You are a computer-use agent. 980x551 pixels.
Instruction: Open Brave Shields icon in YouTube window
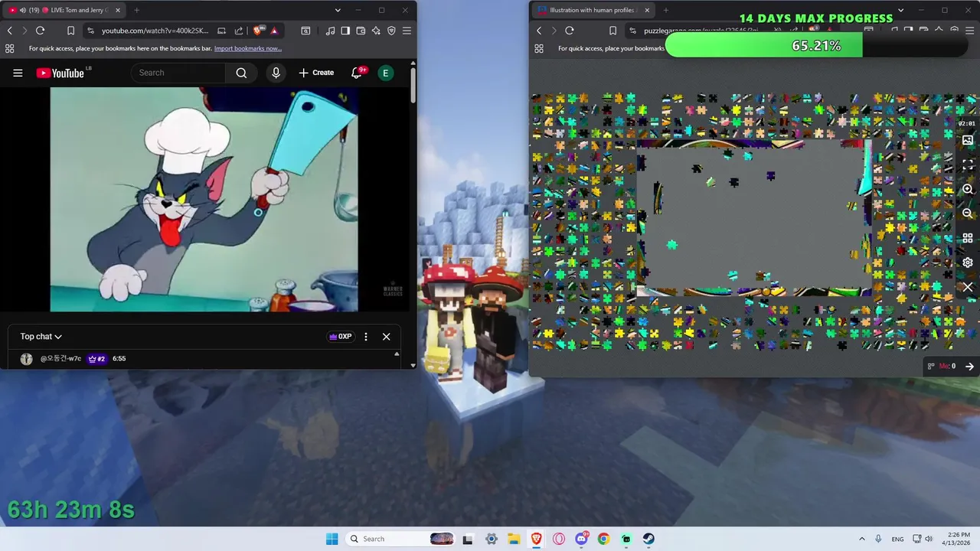(x=259, y=31)
